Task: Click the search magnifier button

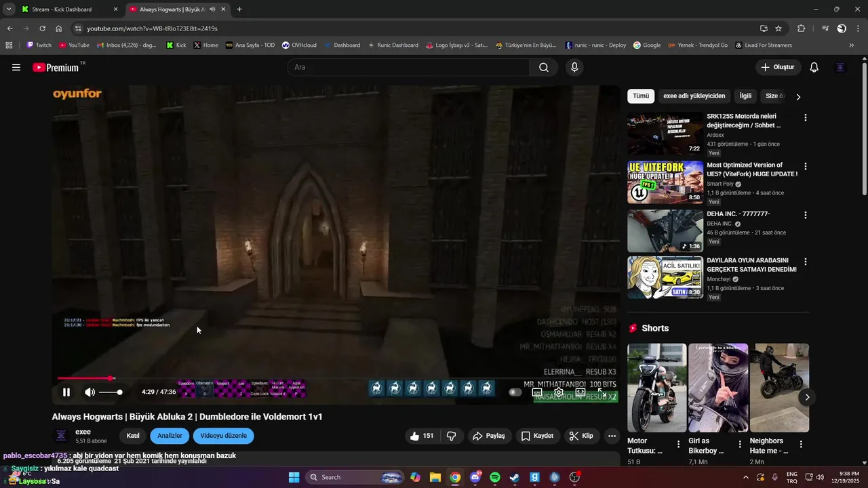Action: pos(544,67)
